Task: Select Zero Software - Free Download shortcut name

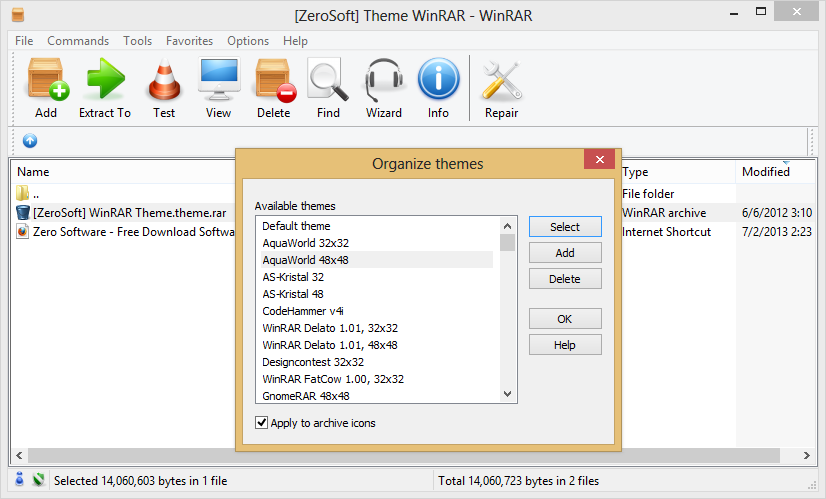Action: pyautogui.click(x=134, y=232)
